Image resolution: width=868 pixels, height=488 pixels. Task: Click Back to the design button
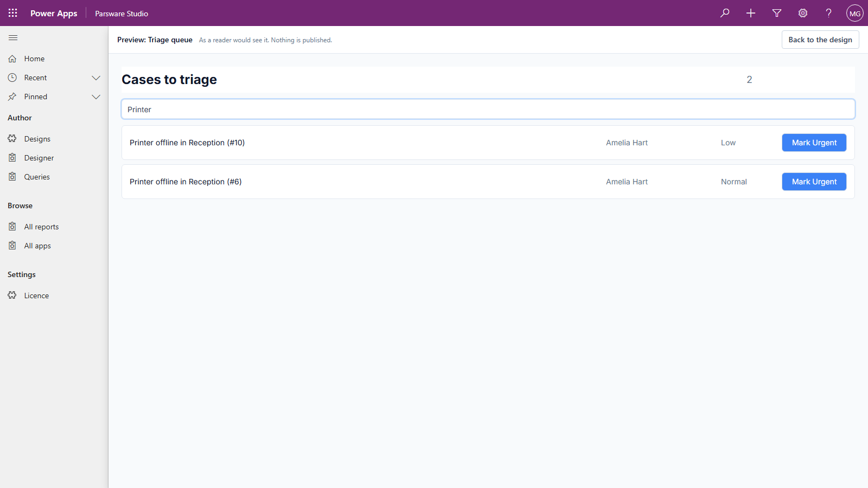820,40
